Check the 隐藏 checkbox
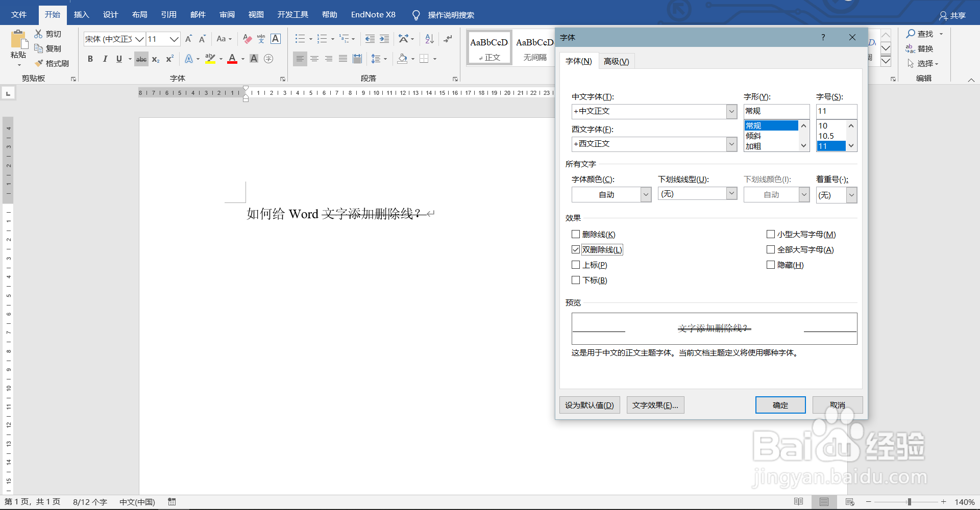Screen dimensions: 980x510 tap(771, 265)
